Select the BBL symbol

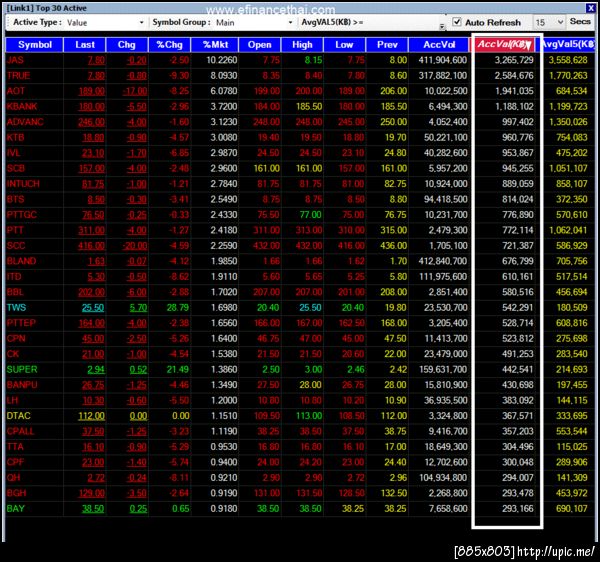tap(15, 292)
